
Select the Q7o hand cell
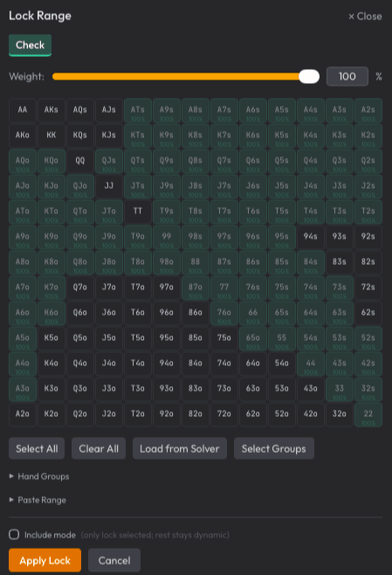[79, 287]
